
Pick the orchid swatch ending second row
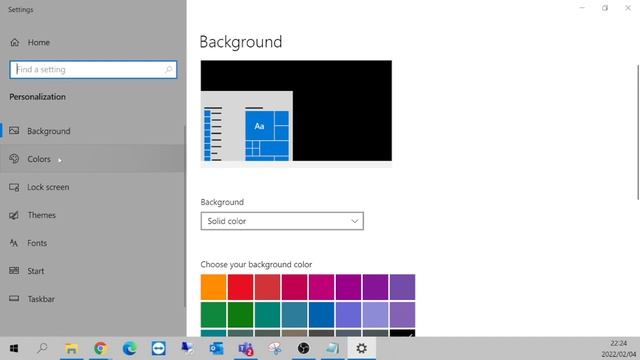coord(402,315)
